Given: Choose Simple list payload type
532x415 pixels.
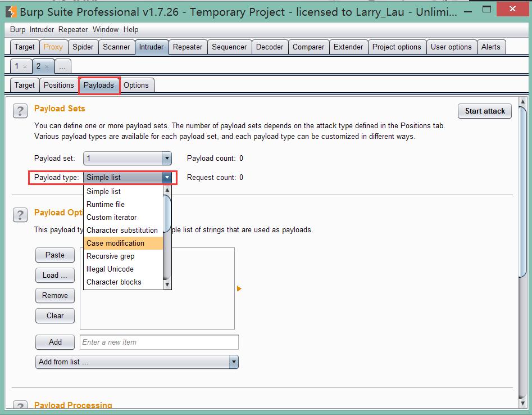Looking at the screenshot, I should [x=123, y=192].
